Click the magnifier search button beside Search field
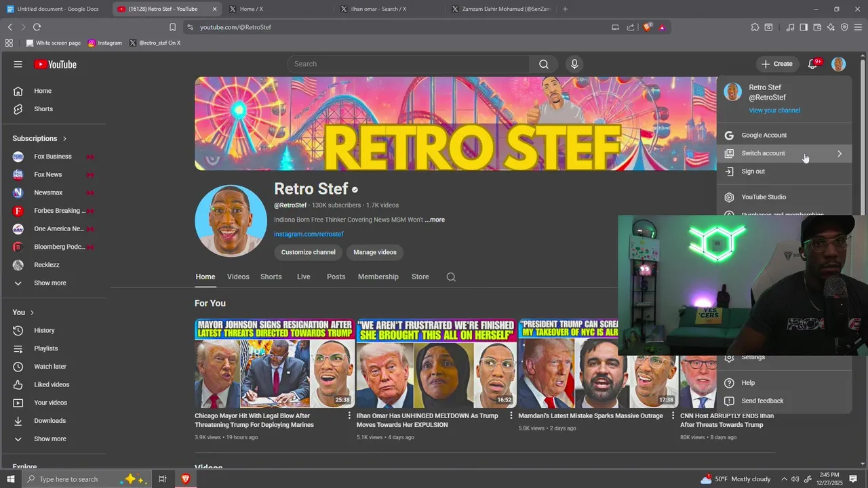 (x=544, y=64)
